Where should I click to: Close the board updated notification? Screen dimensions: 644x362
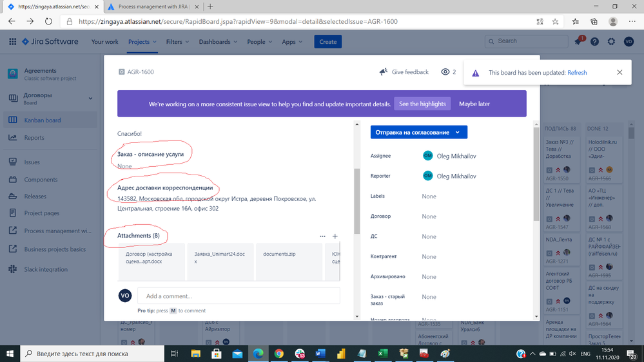tap(620, 72)
